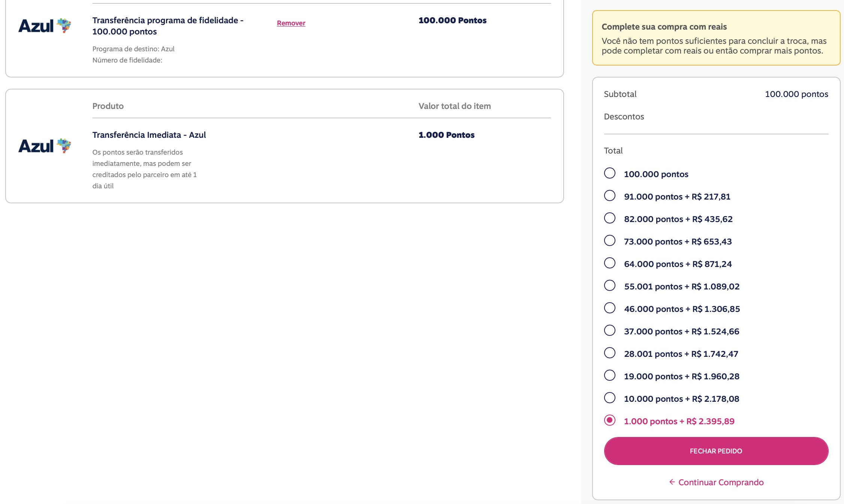The height and width of the screenshot is (504, 844).
Task: Select the 100.000 pontos payment option
Action: point(610,173)
